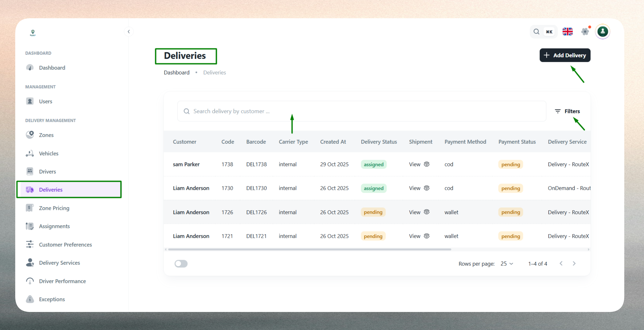The width and height of the screenshot is (644, 330).
Task: Toggle the switch below the deliveries table
Action: [181, 264]
